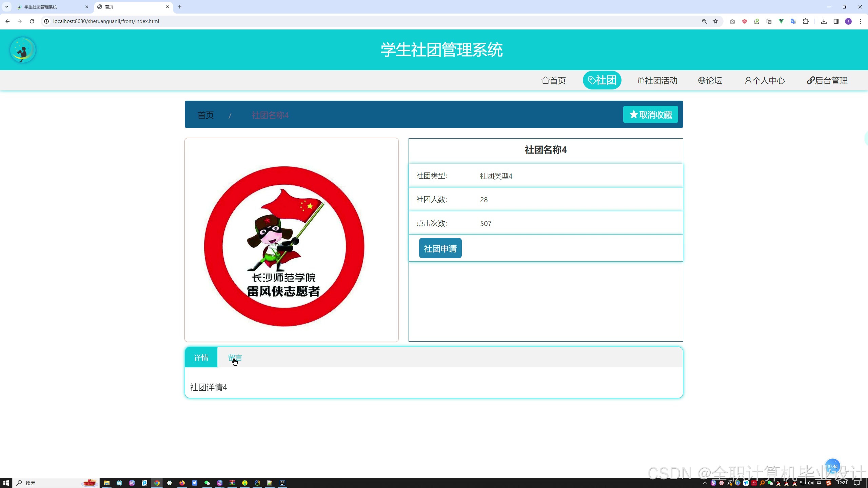868x488 pixels.
Task: Show hidden system tray icons
Action: pyautogui.click(x=705, y=483)
